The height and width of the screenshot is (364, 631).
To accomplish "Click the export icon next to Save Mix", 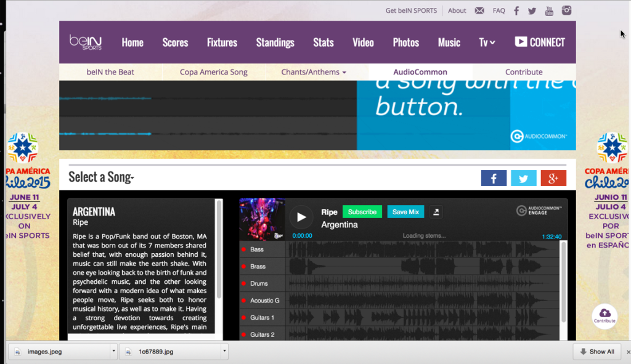I will point(436,212).
